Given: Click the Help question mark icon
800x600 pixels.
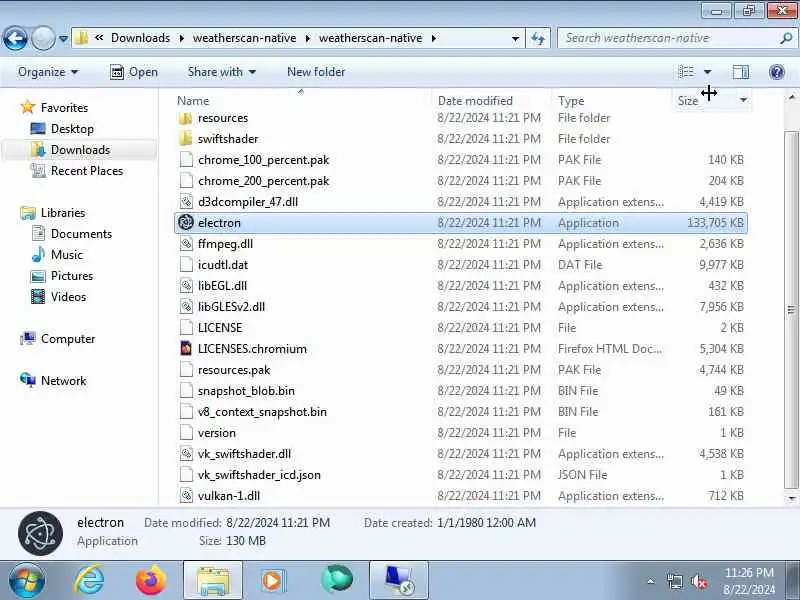Looking at the screenshot, I should (777, 72).
